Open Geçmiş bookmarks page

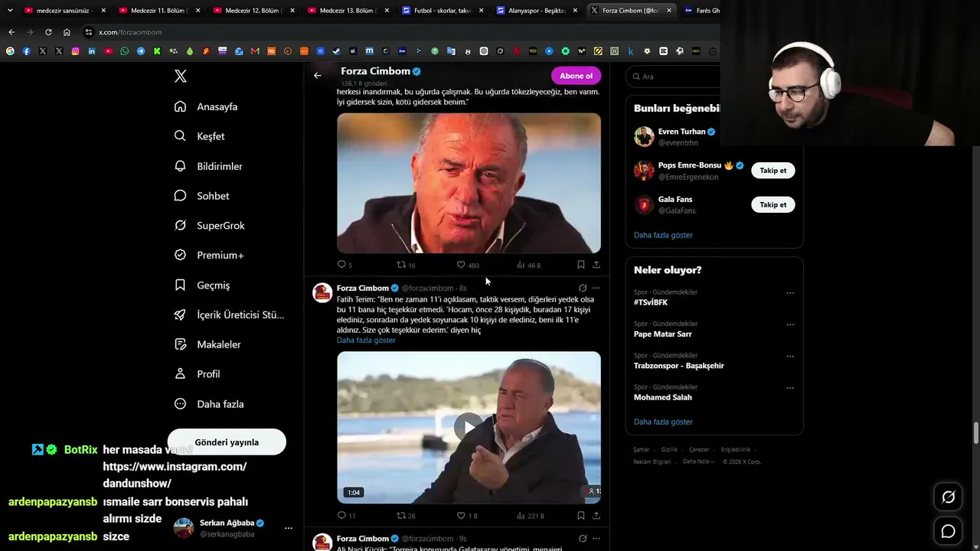202,285
